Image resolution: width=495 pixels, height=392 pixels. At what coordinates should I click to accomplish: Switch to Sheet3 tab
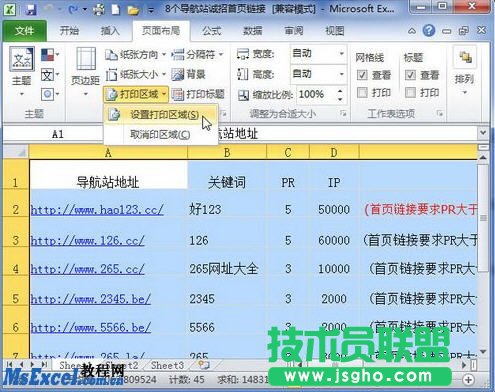pos(167,365)
